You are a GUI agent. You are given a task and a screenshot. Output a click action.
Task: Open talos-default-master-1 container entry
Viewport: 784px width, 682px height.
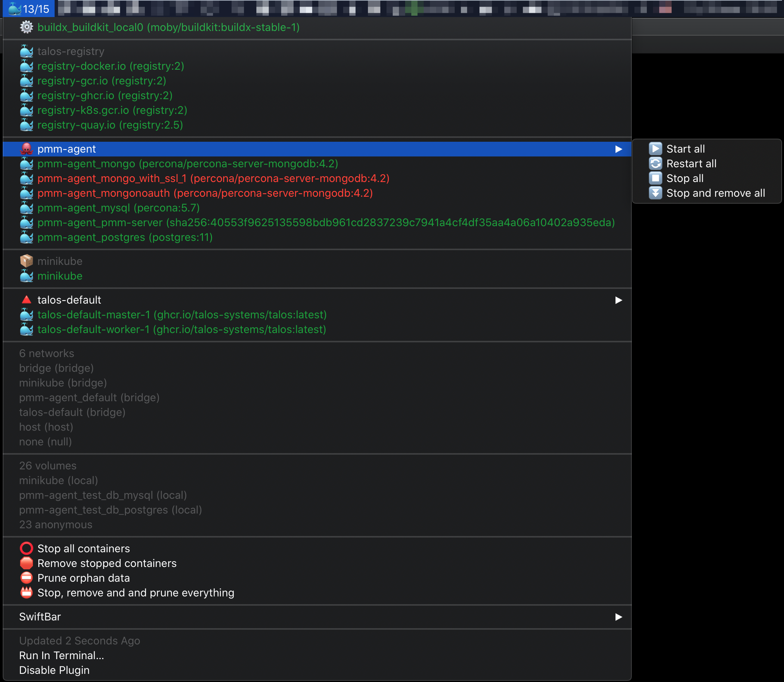pyautogui.click(x=317, y=315)
